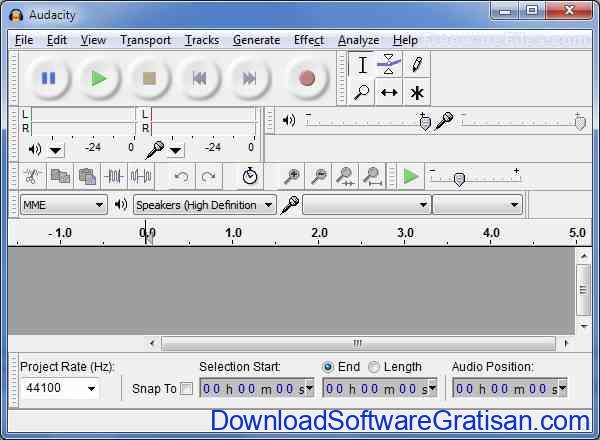Click the Copy icon in edit toolbar
This screenshot has width=600, height=440.
tap(60, 176)
